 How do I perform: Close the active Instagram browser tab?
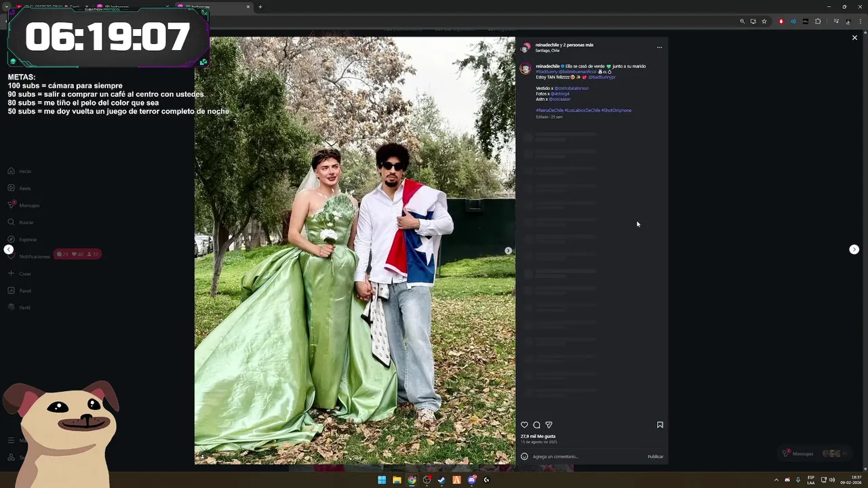click(x=248, y=7)
